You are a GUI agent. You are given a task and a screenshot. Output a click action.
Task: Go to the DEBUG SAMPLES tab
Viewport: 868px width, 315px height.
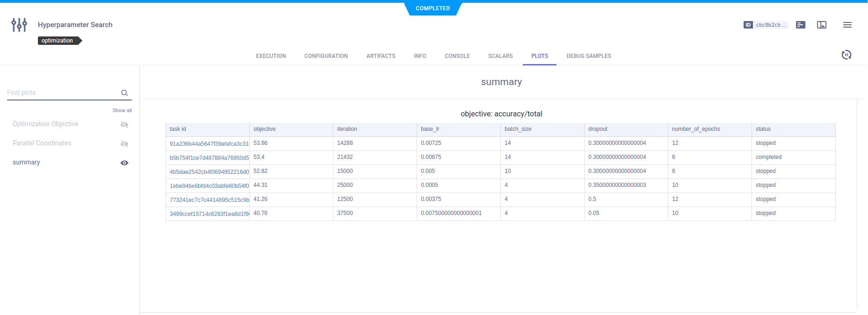(588, 56)
